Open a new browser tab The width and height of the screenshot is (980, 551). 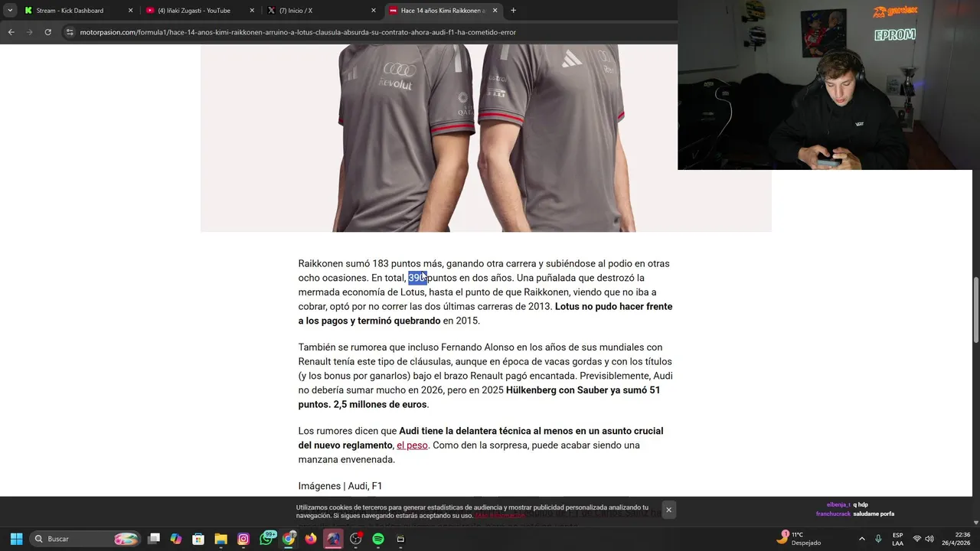[513, 11]
